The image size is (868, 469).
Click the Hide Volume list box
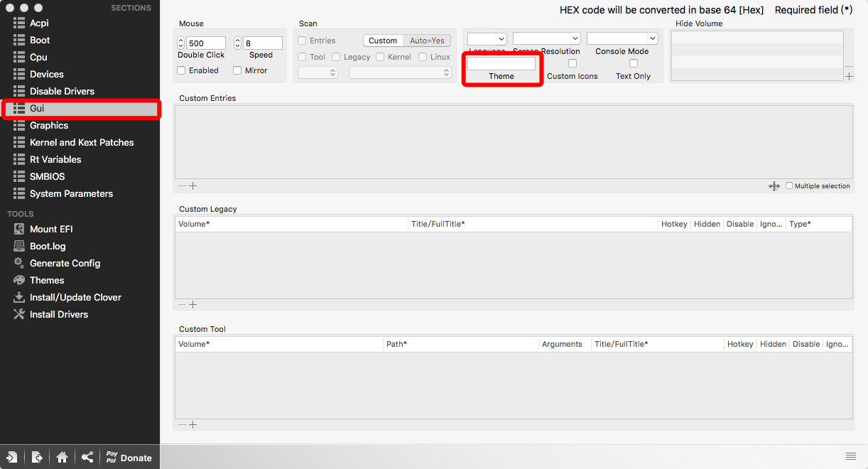click(x=757, y=55)
